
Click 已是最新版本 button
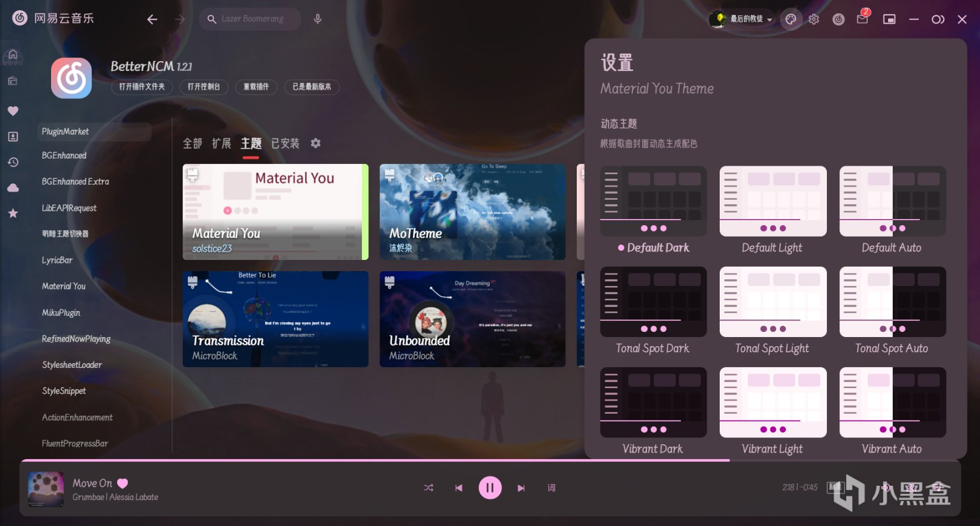coord(311,87)
